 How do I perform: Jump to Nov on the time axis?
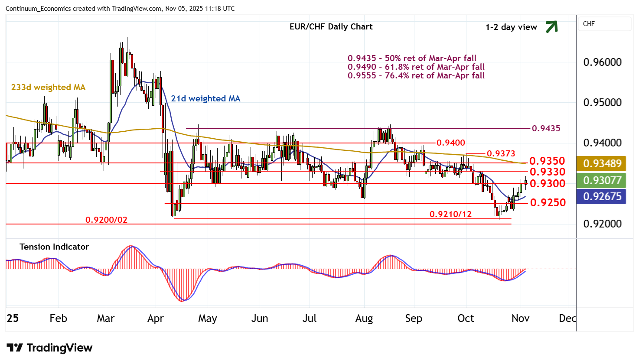[x=520, y=318]
